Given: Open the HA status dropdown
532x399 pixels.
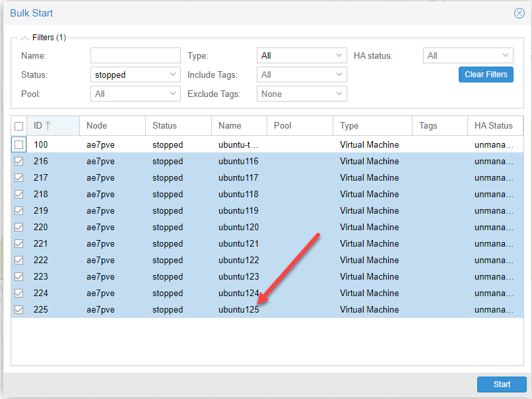Looking at the screenshot, I should tap(468, 55).
